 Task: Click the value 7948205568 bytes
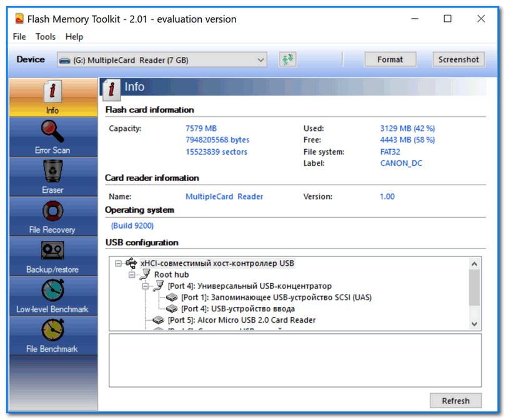click(217, 140)
